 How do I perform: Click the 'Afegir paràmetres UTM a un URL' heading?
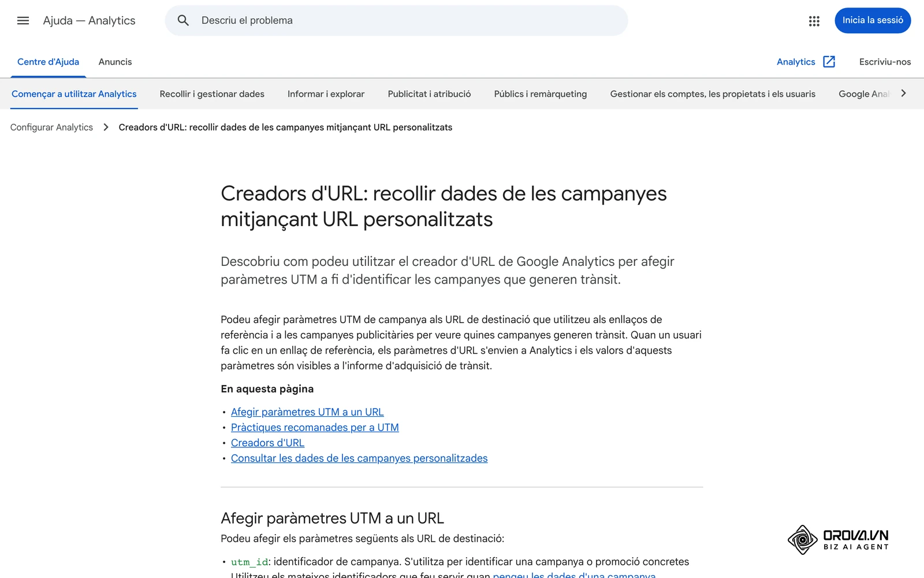click(332, 518)
